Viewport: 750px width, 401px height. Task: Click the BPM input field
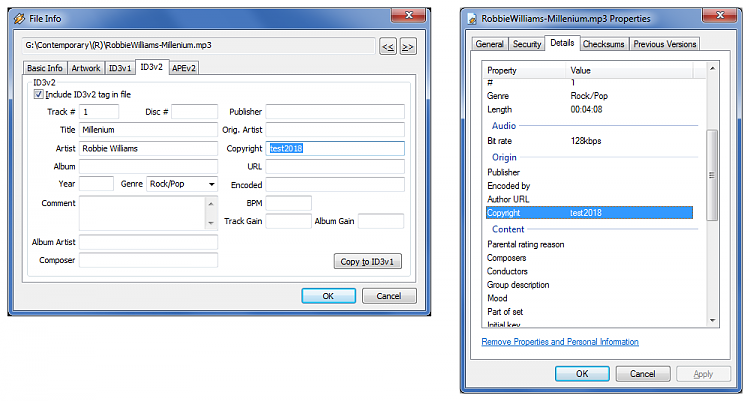click(x=288, y=203)
